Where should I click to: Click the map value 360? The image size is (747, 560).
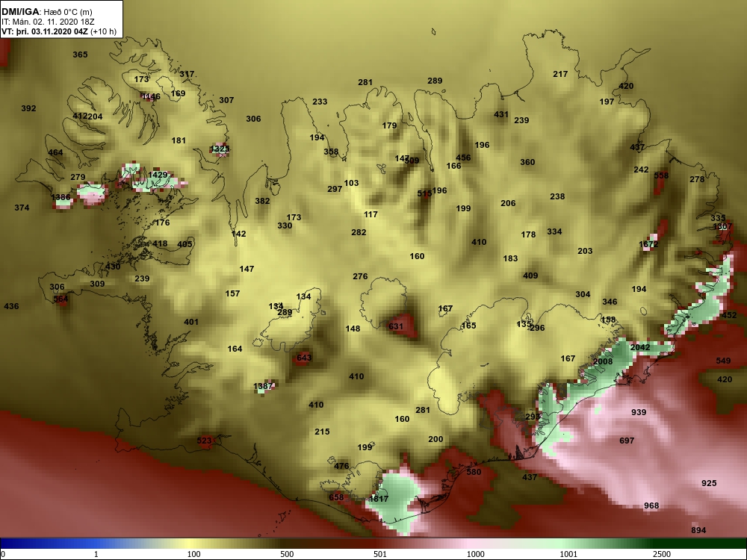pos(527,162)
